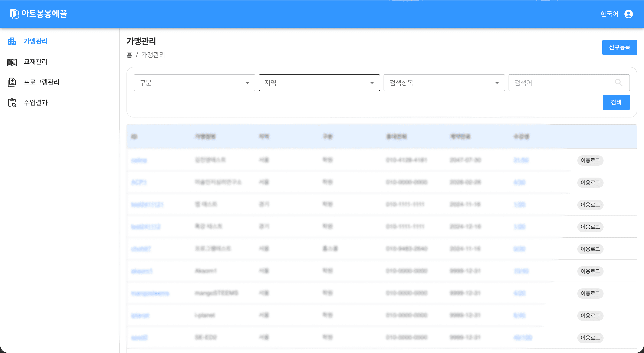Click the magnifier icon in search field
644x353 pixels.
click(x=618, y=82)
